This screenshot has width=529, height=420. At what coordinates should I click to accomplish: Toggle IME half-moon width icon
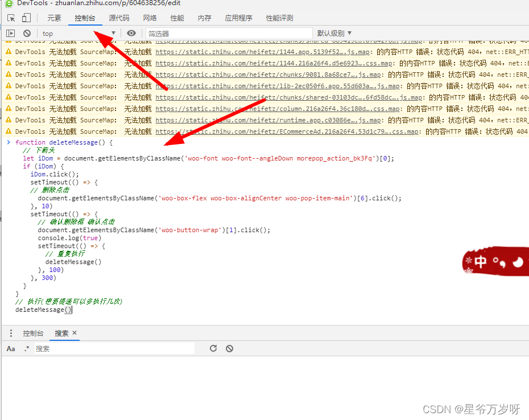(x=518, y=262)
